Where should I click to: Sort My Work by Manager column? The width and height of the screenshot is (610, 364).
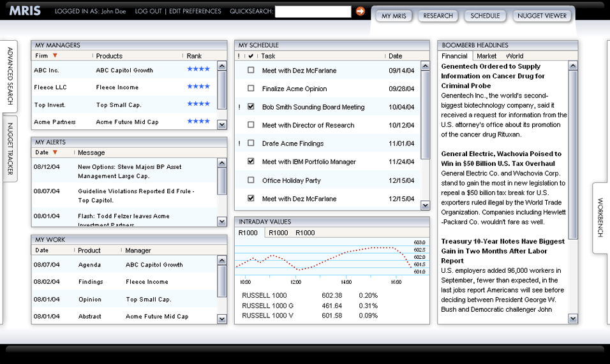(138, 251)
